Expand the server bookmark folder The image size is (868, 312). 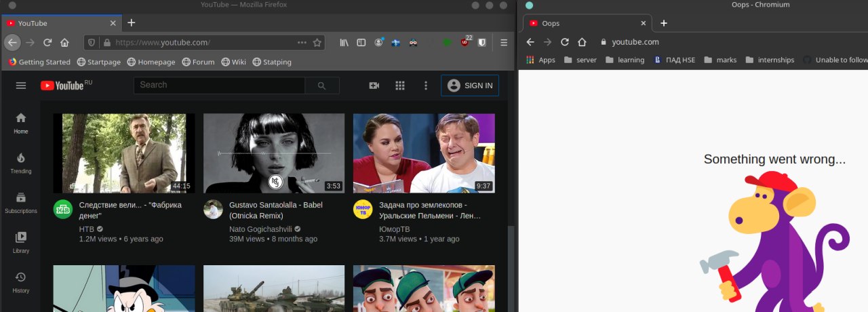click(x=580, y=60)
